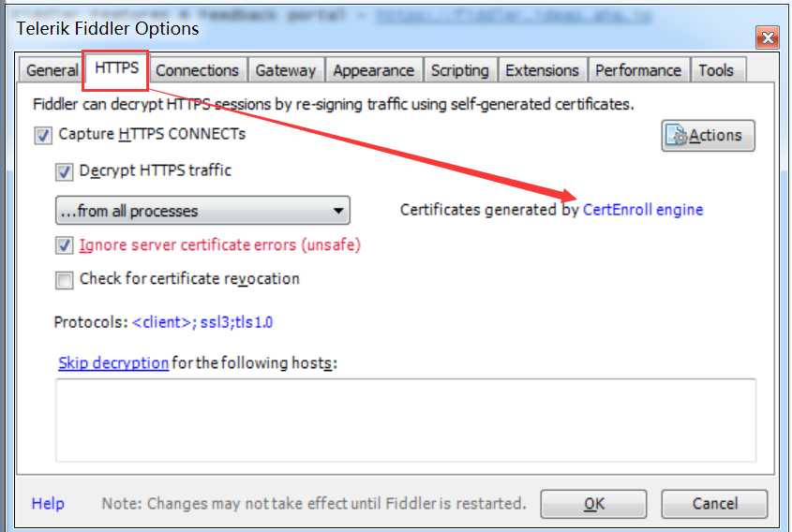Open the Skip decryption link

(x=113, y=362)
